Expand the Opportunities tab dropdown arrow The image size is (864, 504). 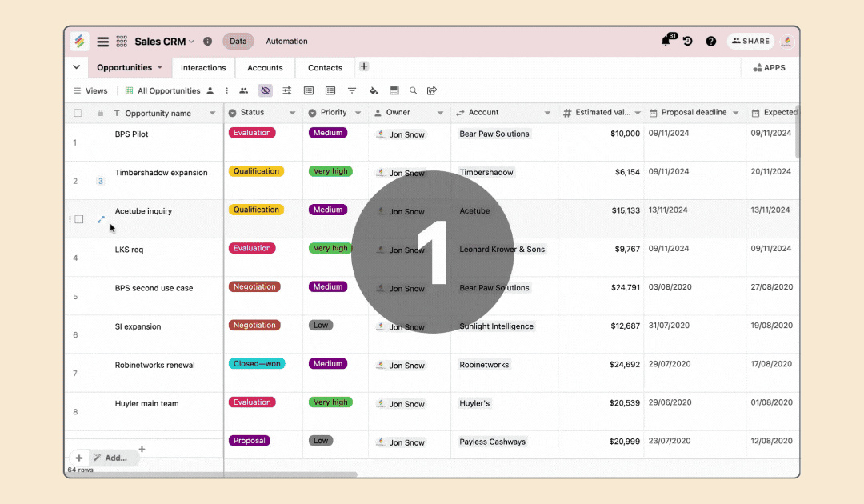160,68
